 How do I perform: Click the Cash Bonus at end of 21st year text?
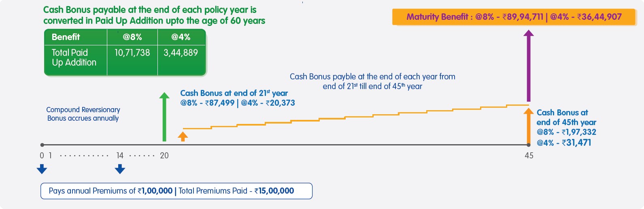click(234, 93)
